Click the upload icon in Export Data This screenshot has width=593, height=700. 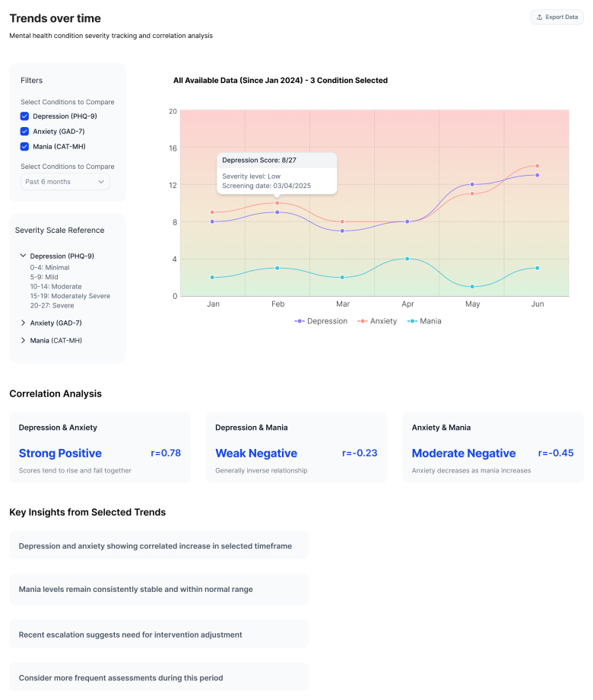point(540,17)
